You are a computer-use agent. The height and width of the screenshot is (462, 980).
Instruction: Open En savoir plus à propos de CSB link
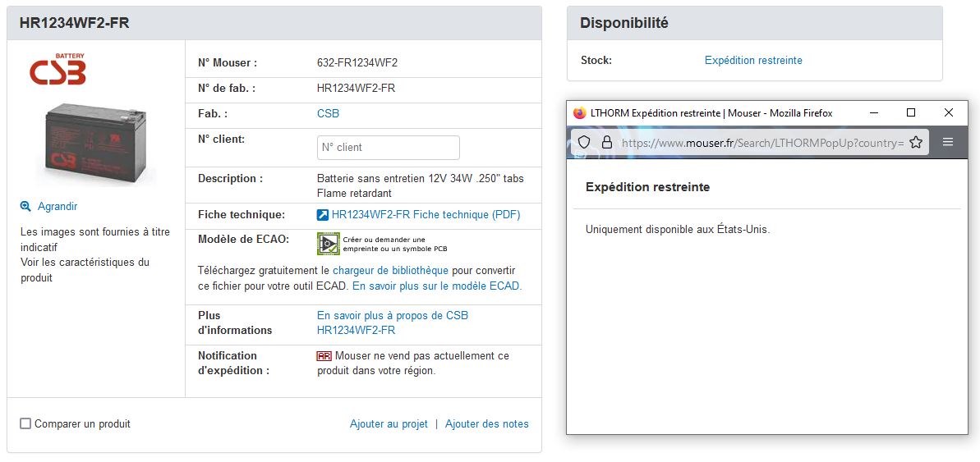(393, 322)
